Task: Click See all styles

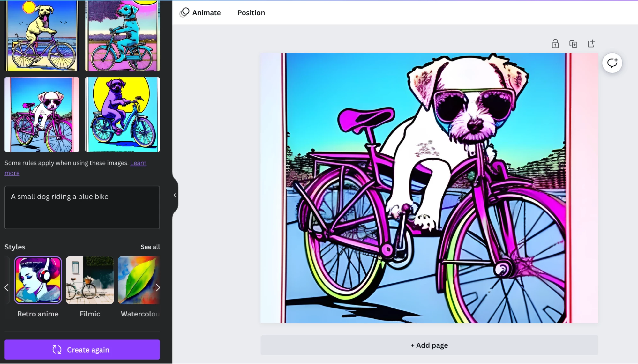Action: coord(150,247)
